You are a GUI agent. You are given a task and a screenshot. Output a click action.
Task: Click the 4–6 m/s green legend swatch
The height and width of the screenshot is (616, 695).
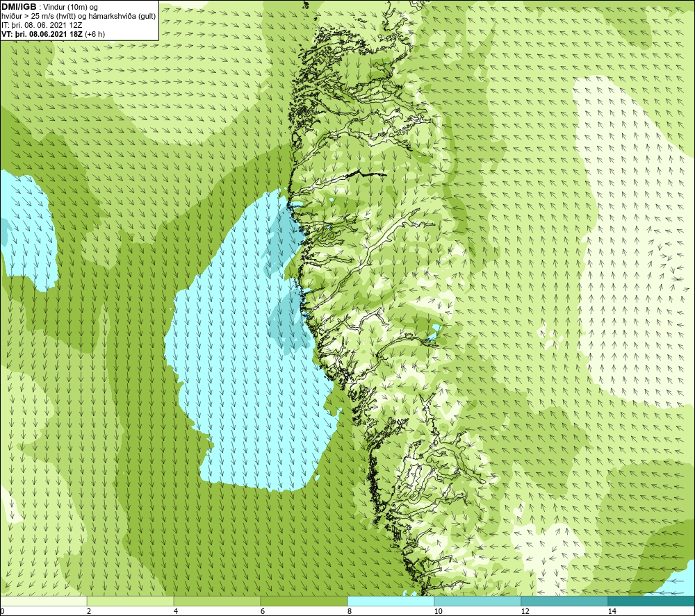pos(217,601)
